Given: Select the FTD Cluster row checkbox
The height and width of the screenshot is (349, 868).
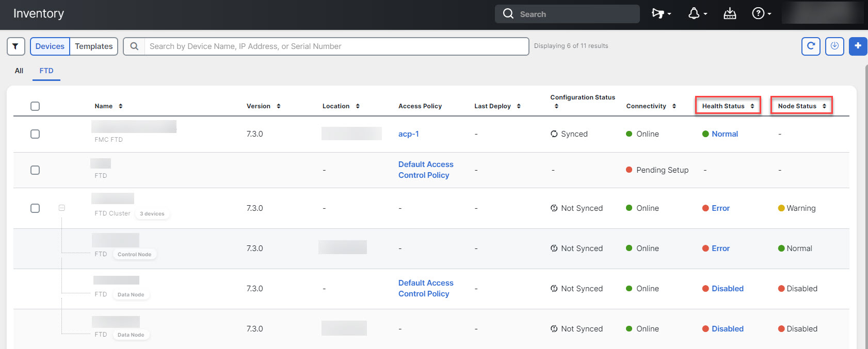Looking at the screenshot, I should (x=35, y=208).
